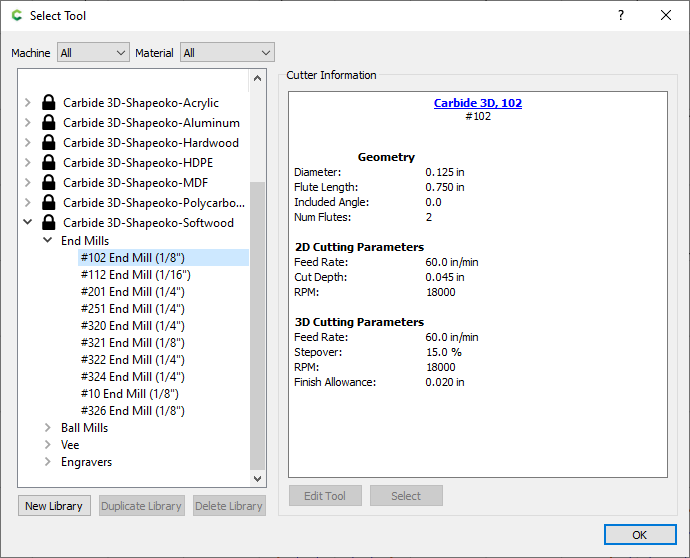The height and width of the screenshot is (558, 690).
Task: Click the Duplicate Library button
Action: (x=142, y=506)
